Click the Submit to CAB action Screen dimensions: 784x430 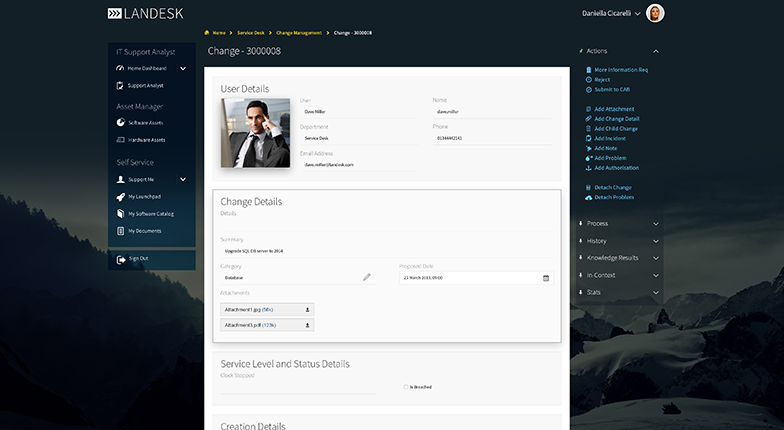pos(611,89)
